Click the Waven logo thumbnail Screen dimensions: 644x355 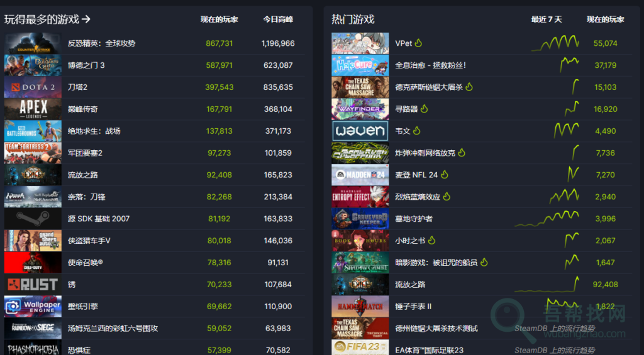pyautogui.click(x=360, y=131)
